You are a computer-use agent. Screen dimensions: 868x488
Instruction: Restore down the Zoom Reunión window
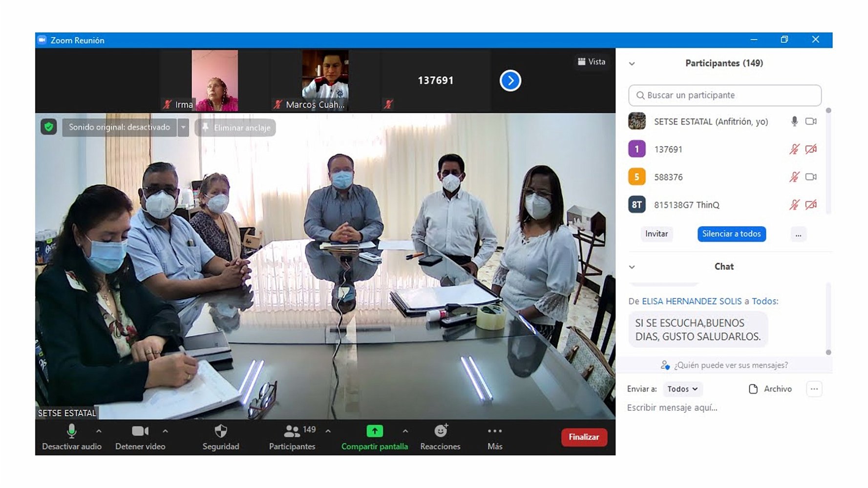point(784,40)
